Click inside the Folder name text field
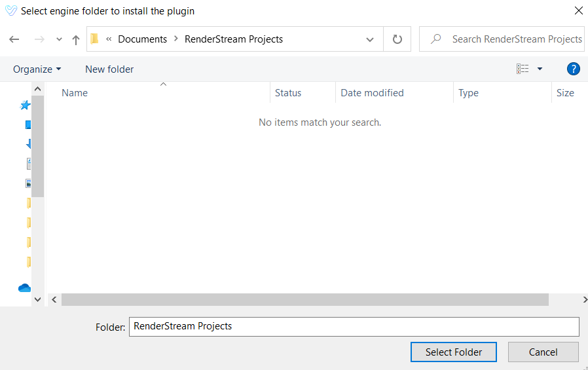 (x=354, y=326)
